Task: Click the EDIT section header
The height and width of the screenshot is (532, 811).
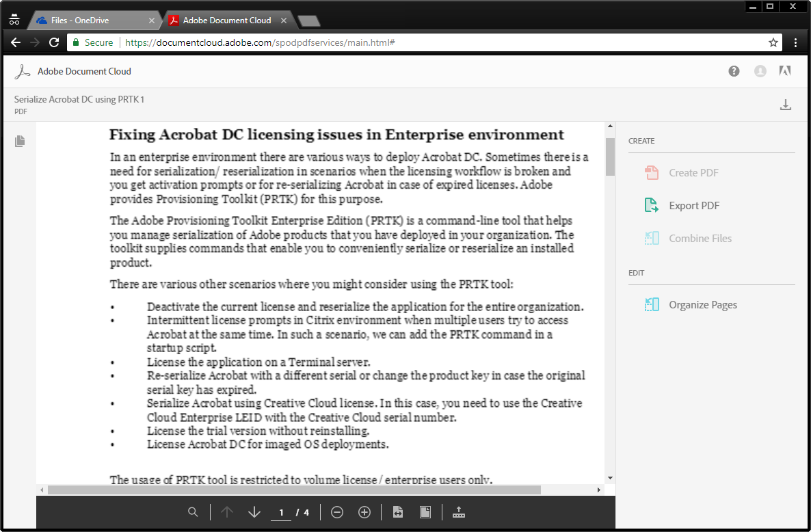Action: coord(636,272)
